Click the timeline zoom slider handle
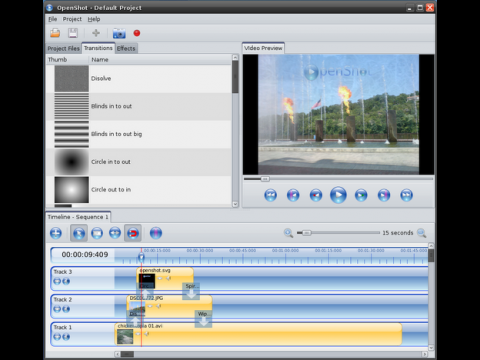This screenshot has height=360, width=480. pos(307,233)
